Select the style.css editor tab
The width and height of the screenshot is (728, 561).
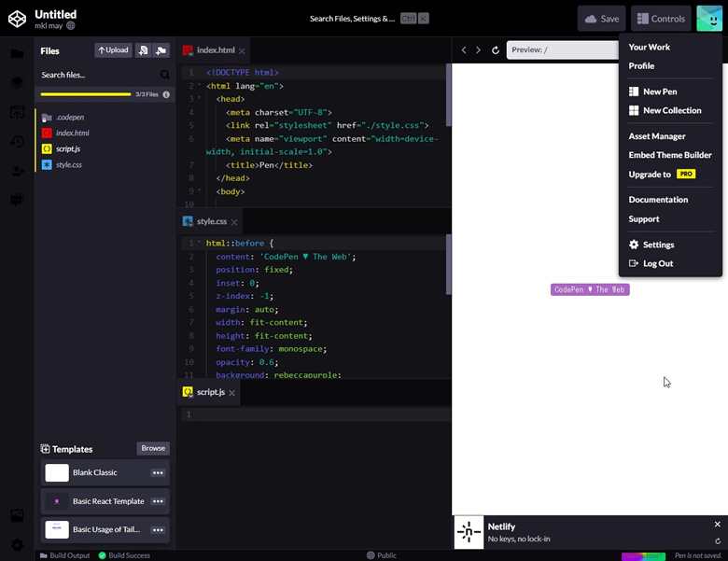(x=210, y=221)
